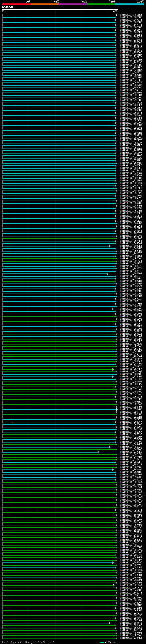146x644 pixels.
Task: Open the UniRef100_B0FXJ4 hit
Action: [131, 261]
